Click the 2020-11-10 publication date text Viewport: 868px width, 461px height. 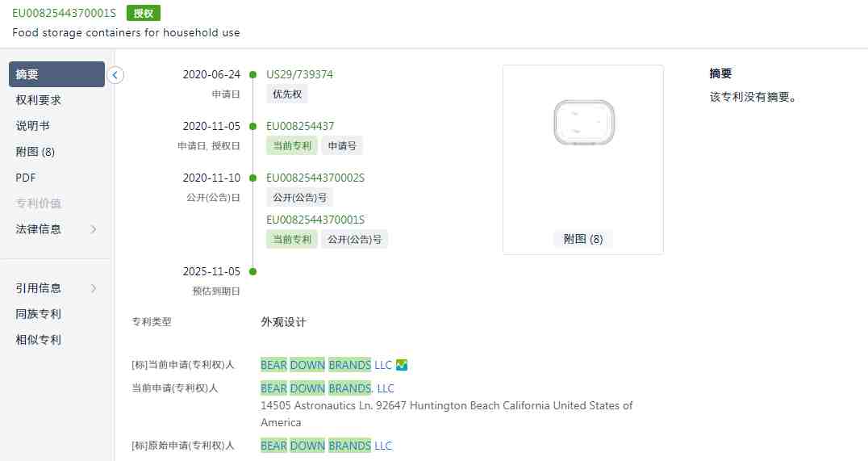pos(211,178)
